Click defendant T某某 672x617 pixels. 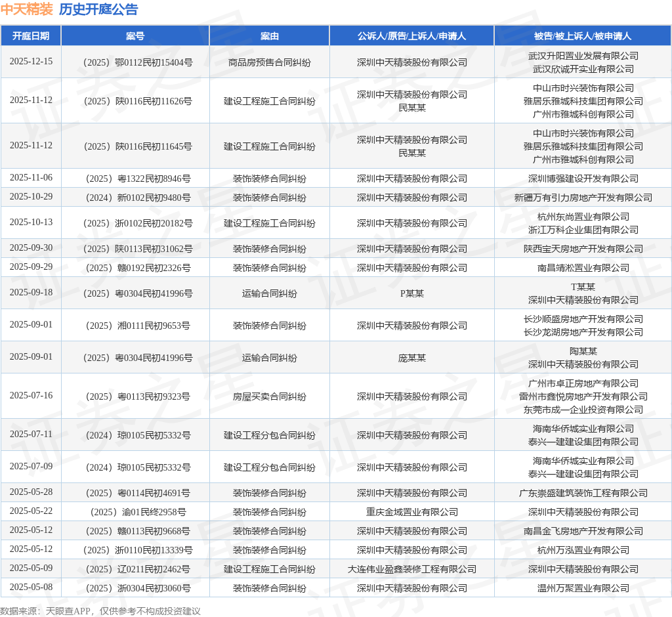pos(583,287)
